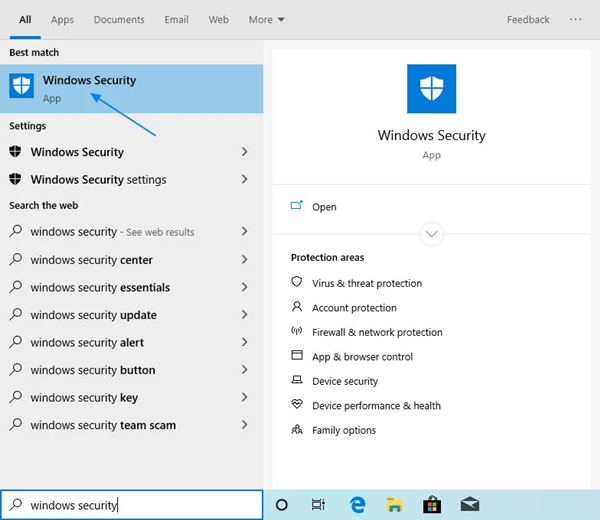Click the Cortana circle icon
This screenshot has width=600, height=520.
coord(281,505)
